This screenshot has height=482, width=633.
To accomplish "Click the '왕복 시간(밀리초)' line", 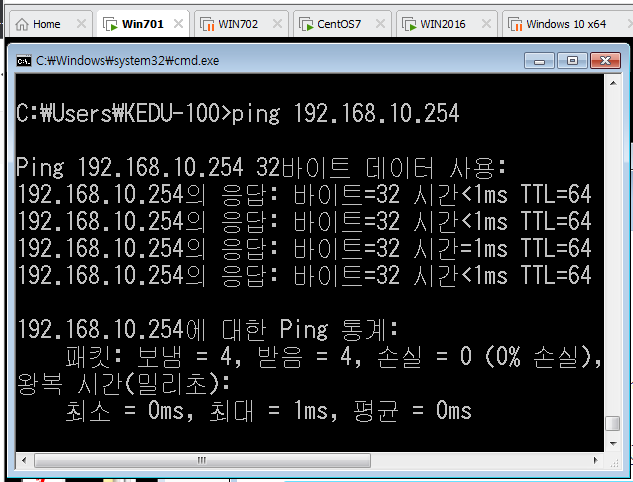I will tap(124, 384).
